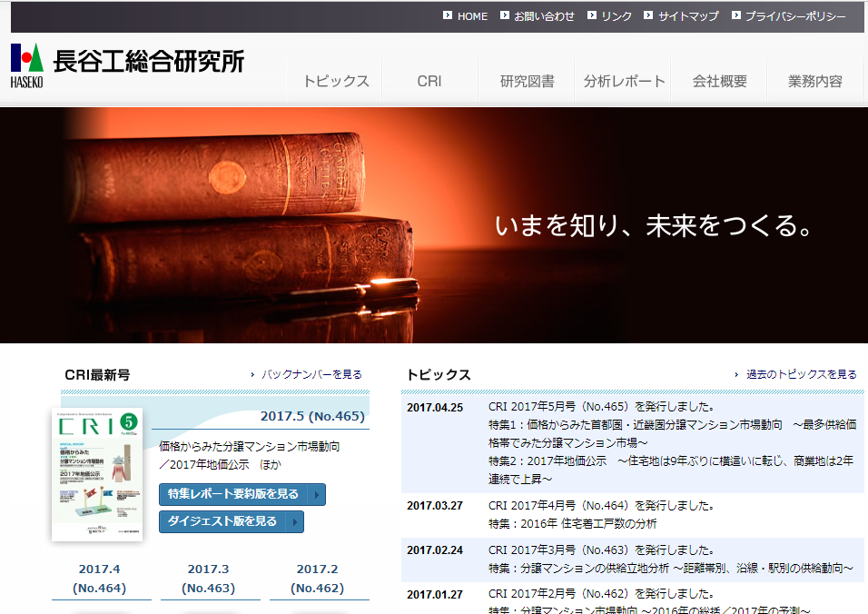The image size is (868, 614).
Task: Open the 2017.2 (No.462) back issue
Action: click(317, 579)
